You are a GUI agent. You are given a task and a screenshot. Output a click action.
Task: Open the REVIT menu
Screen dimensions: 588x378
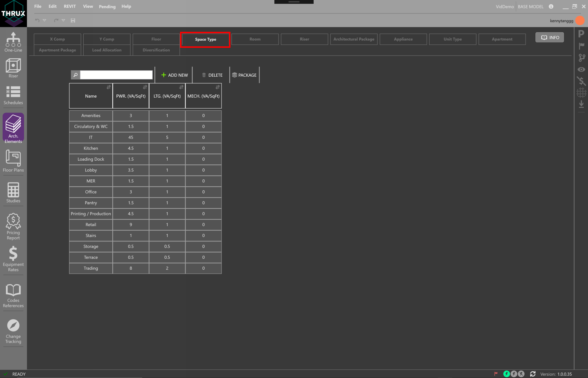tap(70, 6)
